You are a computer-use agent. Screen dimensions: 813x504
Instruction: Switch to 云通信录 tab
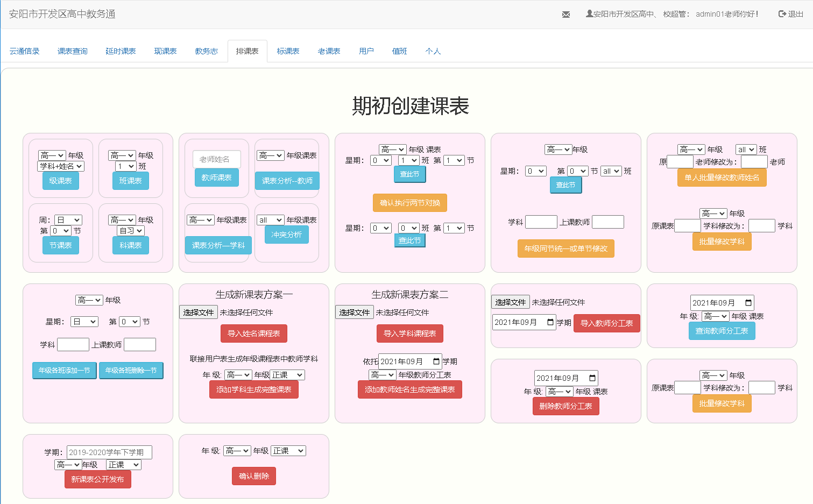(x=25, y=51)
